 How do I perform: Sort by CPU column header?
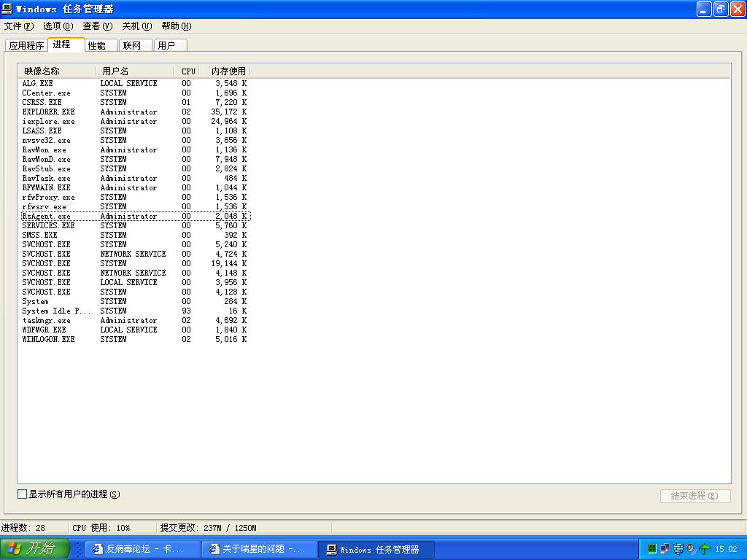tap(186, 71)
